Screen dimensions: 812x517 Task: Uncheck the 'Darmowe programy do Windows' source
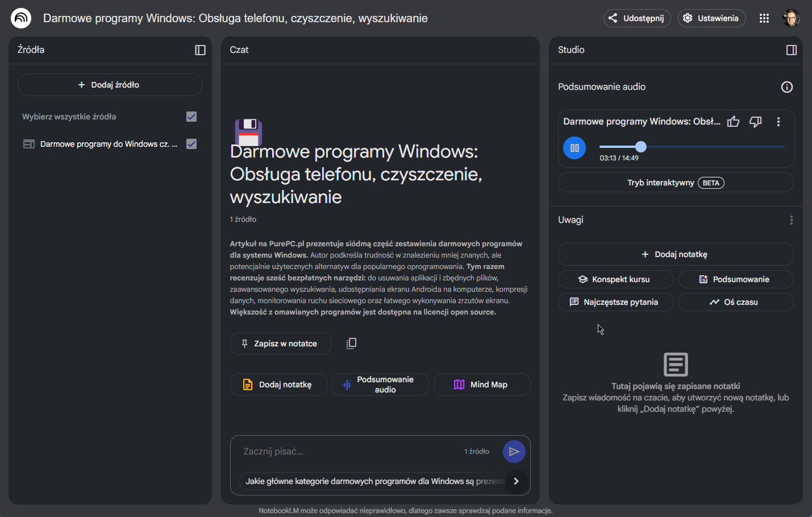point(191,144)
